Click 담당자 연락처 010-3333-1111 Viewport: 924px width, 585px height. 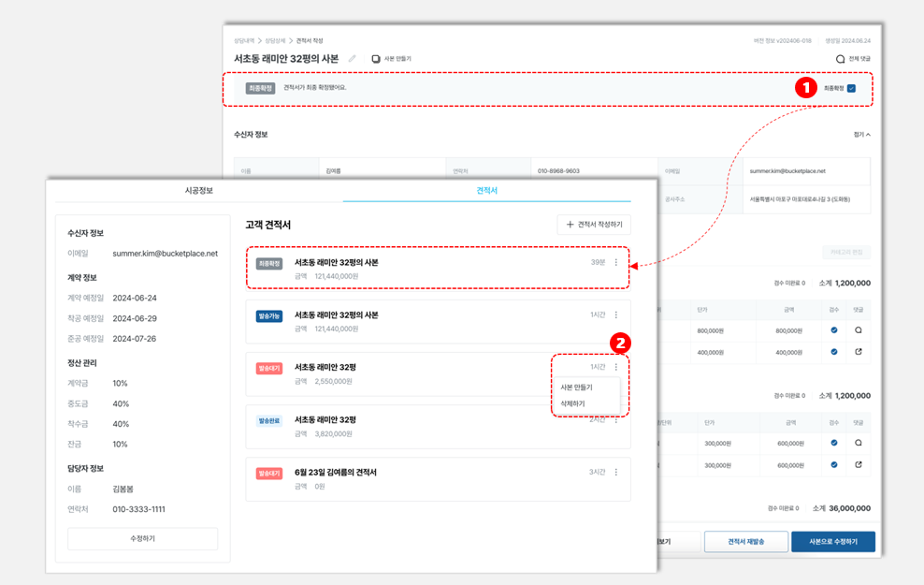pyautogui.click(x=138, y=509)
